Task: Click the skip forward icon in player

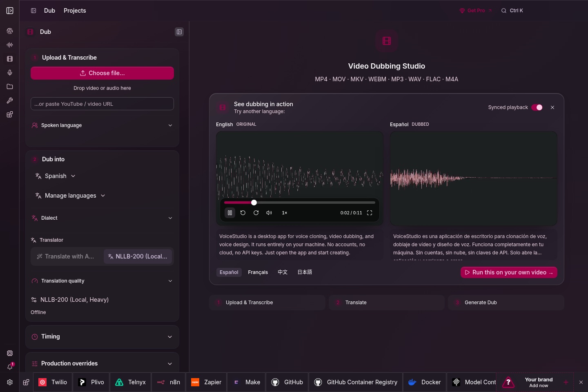Action: point(256,213)
